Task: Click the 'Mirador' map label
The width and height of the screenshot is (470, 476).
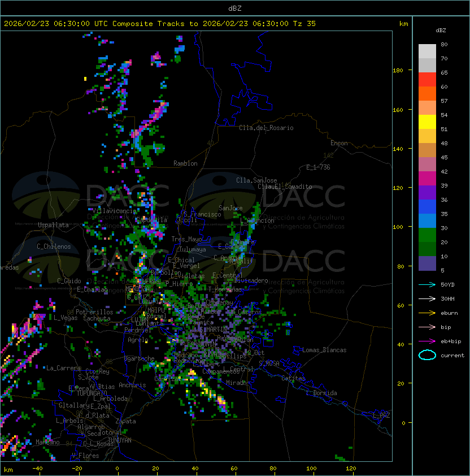Action: click(x=238, y=383)
